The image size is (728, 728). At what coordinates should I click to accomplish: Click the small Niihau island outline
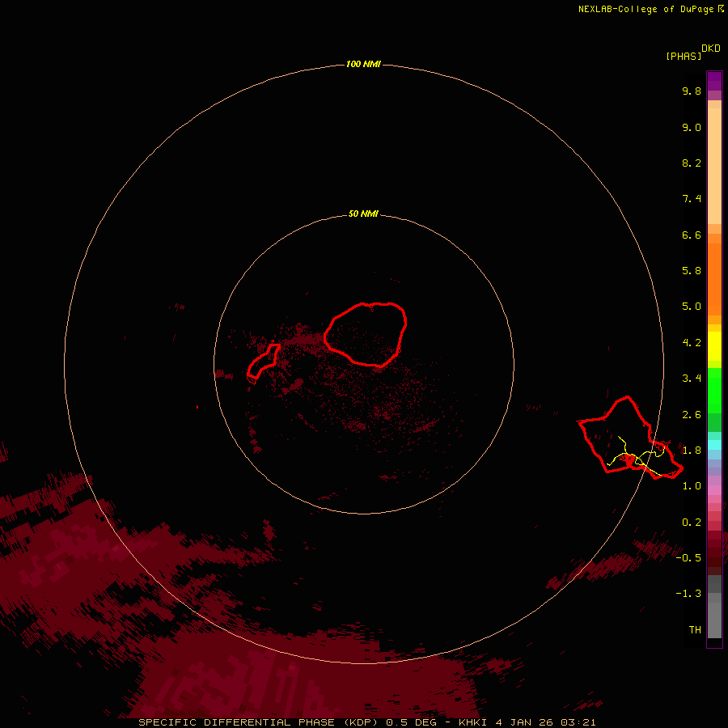pyautogui.click(x=263, y=362)
